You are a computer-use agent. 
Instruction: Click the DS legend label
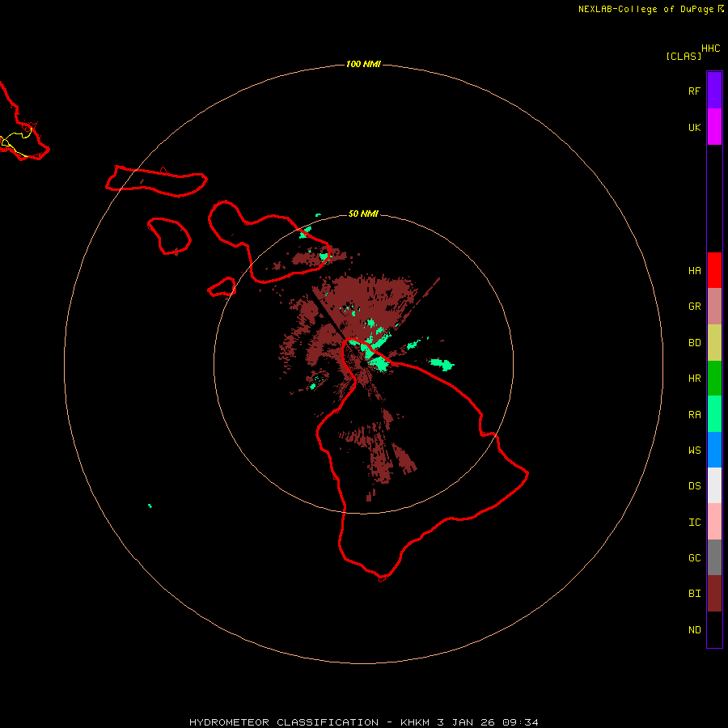pos(694,486)
